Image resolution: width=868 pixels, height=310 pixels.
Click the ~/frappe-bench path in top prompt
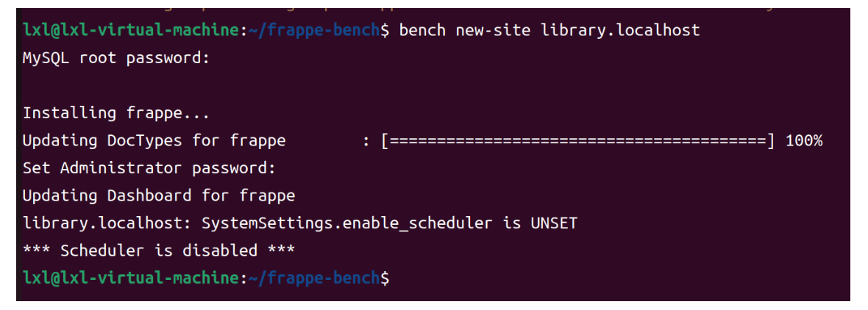pos(314,30)
